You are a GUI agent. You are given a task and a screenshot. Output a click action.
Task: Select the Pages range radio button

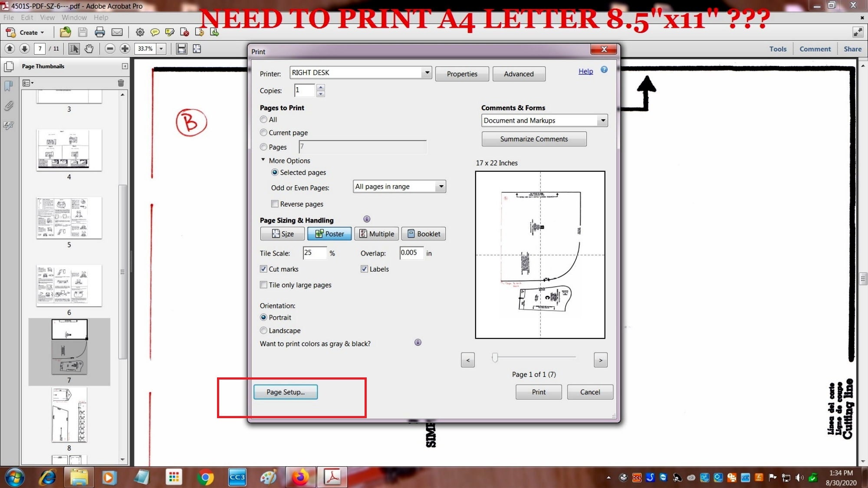click(x=263, y=147)
